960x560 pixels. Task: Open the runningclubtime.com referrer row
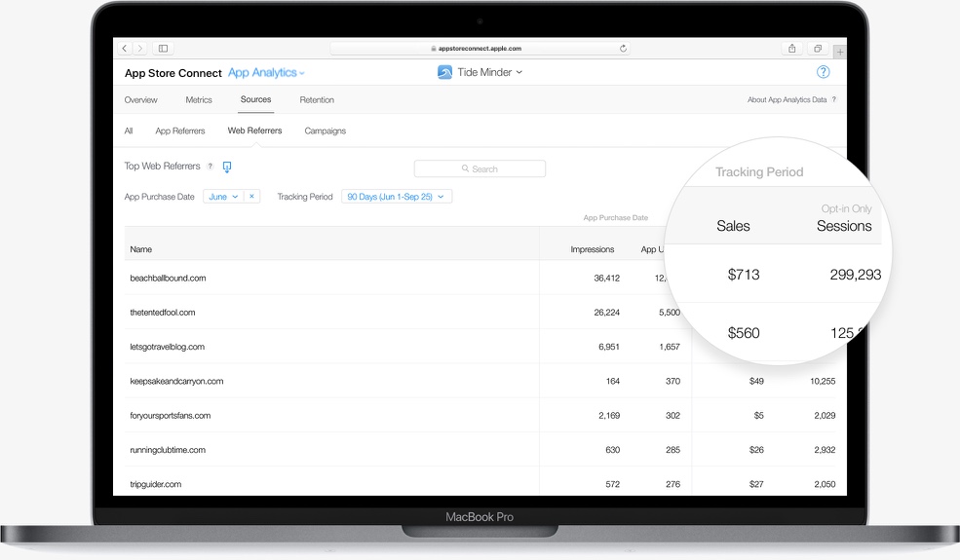[x=168, y=449]
